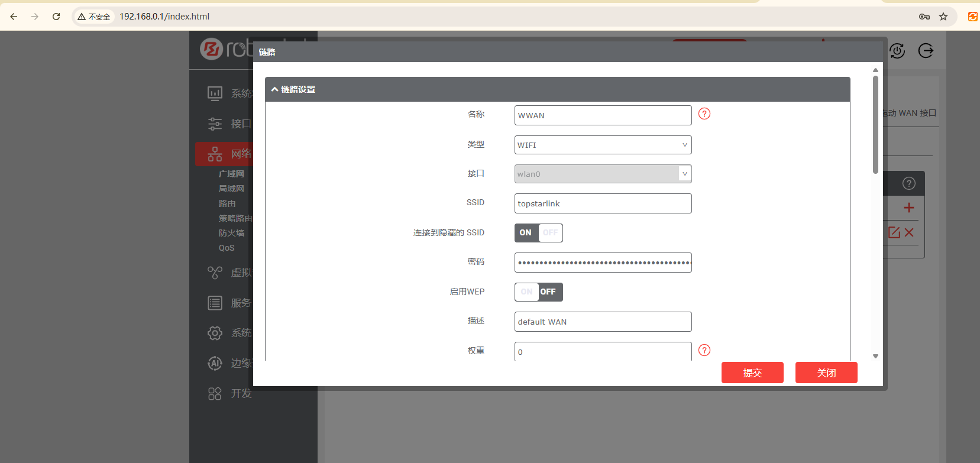Open System settings gear sidebar icon
The height and width of the screenshot is (463, 980).
[215, 333]
